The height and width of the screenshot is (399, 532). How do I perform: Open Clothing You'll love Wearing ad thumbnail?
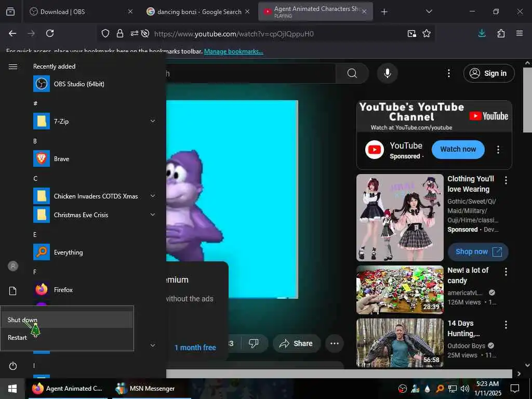click(x=400, y=218)
